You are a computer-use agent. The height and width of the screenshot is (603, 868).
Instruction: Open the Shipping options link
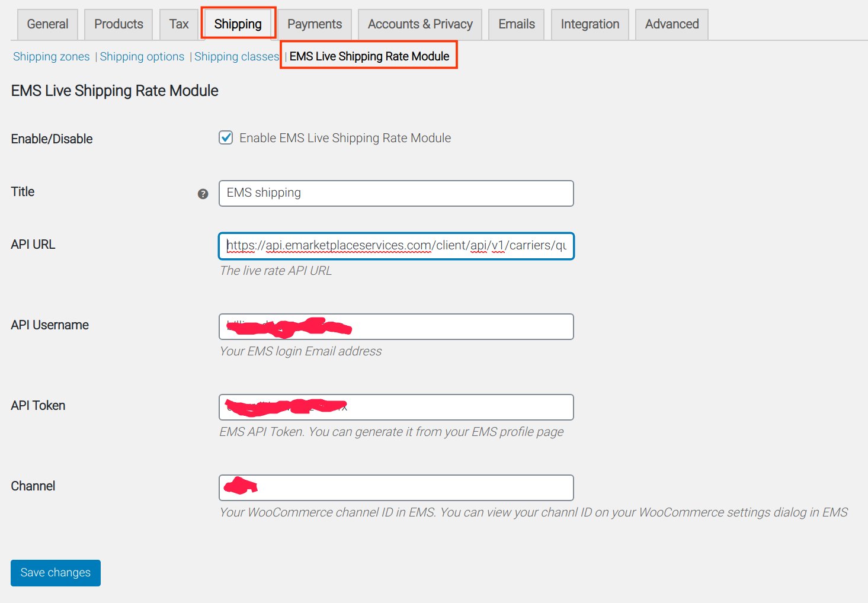142,56
